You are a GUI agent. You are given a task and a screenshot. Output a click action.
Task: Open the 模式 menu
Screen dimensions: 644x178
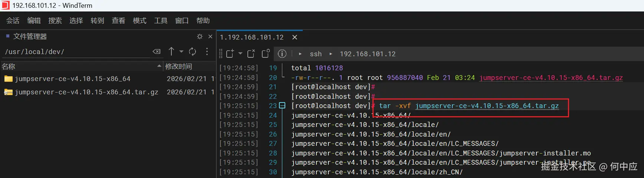pos(140,21)
